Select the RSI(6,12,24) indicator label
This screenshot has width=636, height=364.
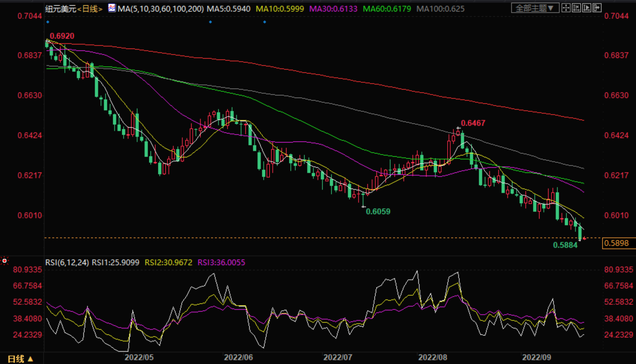(67, 262)
